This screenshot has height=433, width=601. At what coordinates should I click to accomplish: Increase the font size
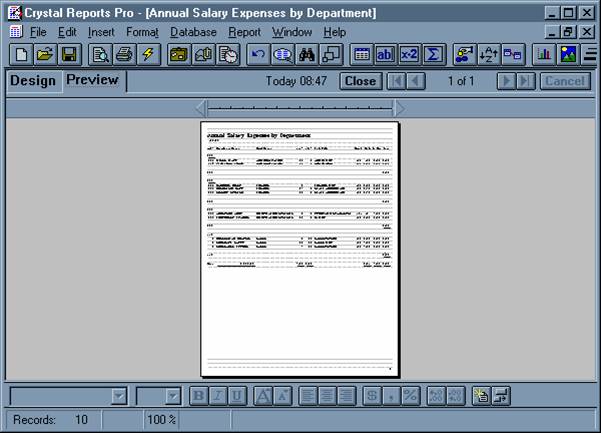[x=263, y=396]
